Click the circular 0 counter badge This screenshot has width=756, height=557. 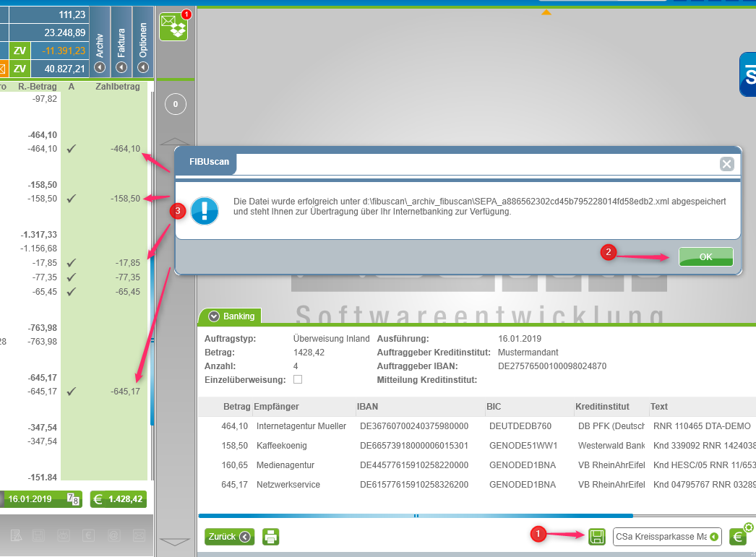[x=175, y=105]
